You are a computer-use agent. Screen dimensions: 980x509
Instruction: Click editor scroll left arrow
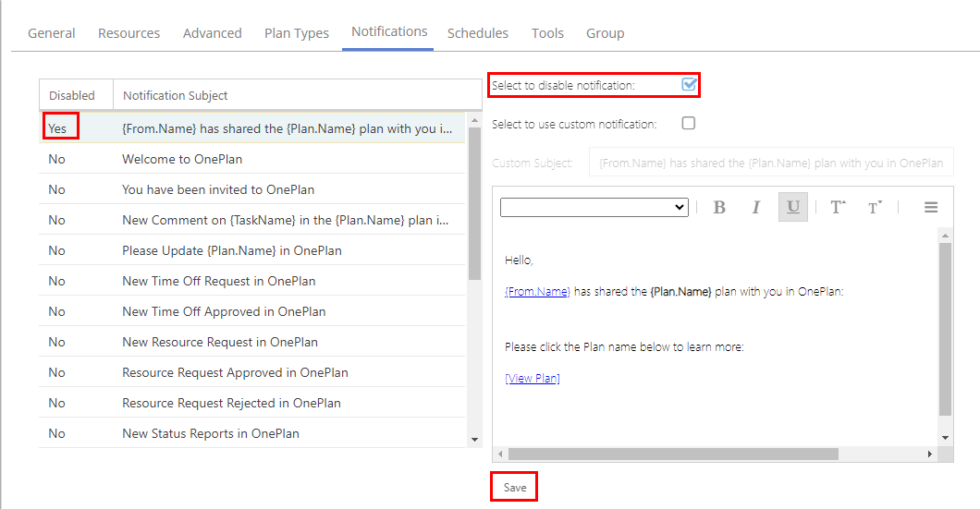(500, 454)
